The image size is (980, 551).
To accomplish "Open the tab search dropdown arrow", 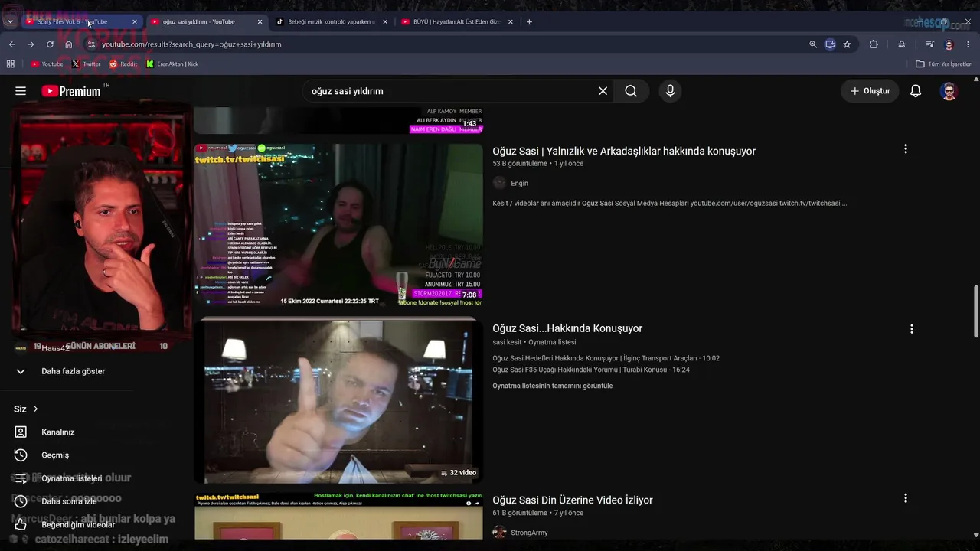I will pos(10,22).
